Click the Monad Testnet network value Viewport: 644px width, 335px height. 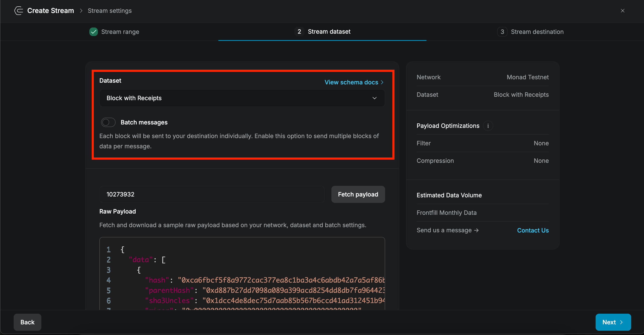tap(528, 77)
